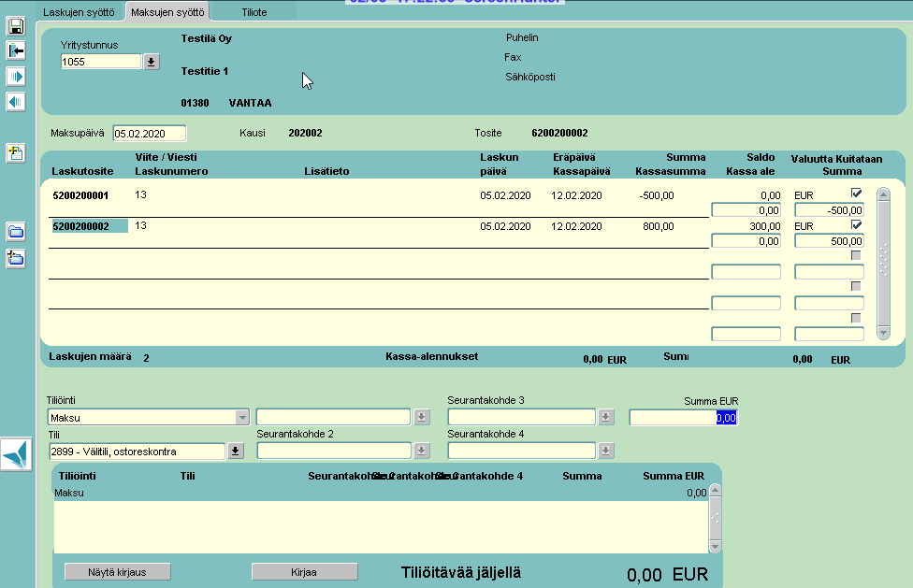
Task: Click the Maksupäivä date field
Action: (x=149, y=133)
